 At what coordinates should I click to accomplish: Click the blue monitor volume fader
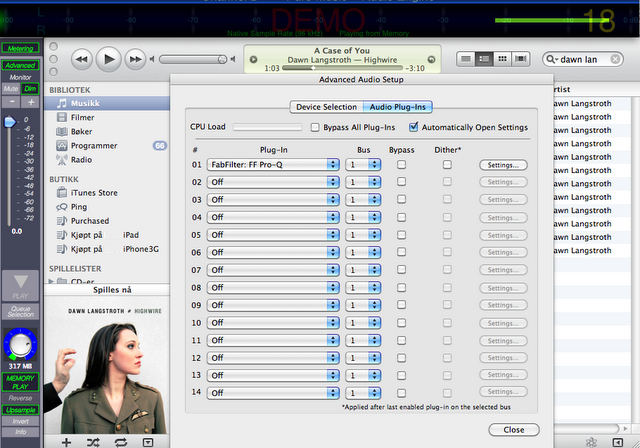(x=9, y=122)
